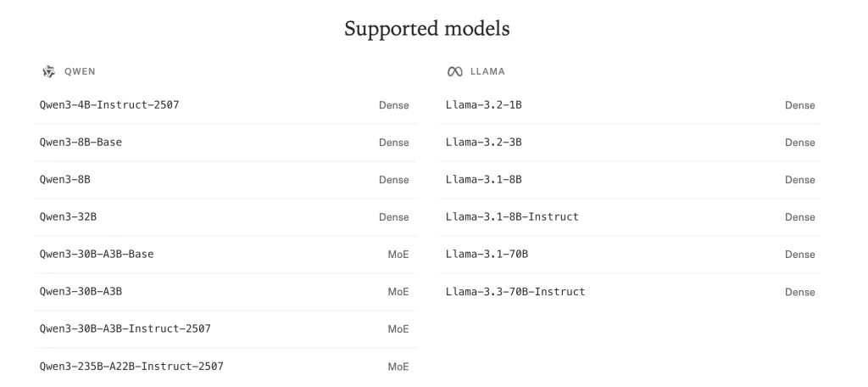The height and width of the screenshot is (387, 868).
Task: Click the LLAMA section header label
Action: [x=487, y=72]
